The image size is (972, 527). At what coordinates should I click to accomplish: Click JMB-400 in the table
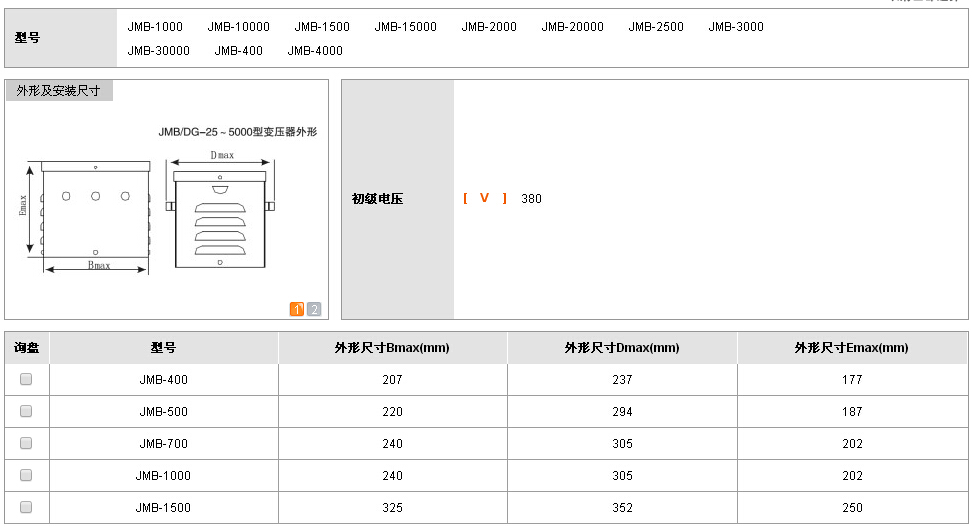point(164,379)
